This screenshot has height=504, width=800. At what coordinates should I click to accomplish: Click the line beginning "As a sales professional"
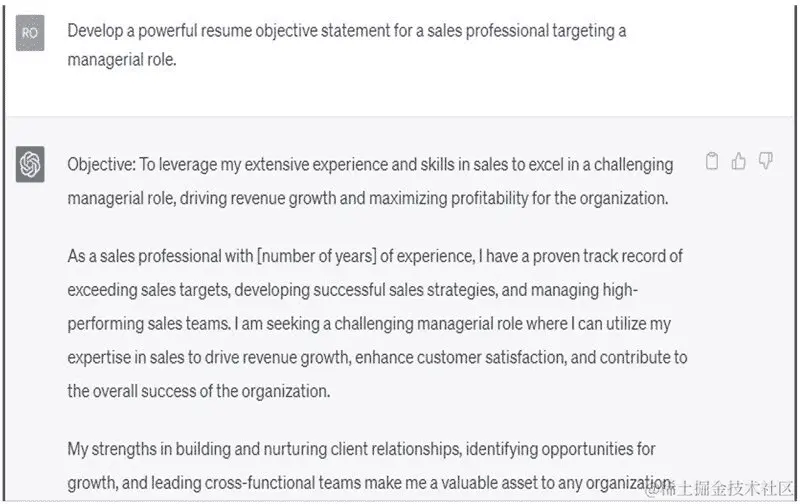[x=375, y=256]
